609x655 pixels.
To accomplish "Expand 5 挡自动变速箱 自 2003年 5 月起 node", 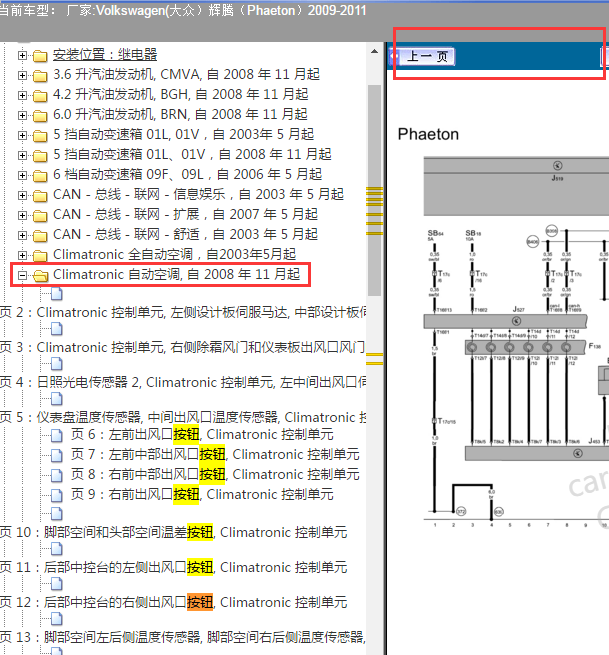I will tap(23, 135).
